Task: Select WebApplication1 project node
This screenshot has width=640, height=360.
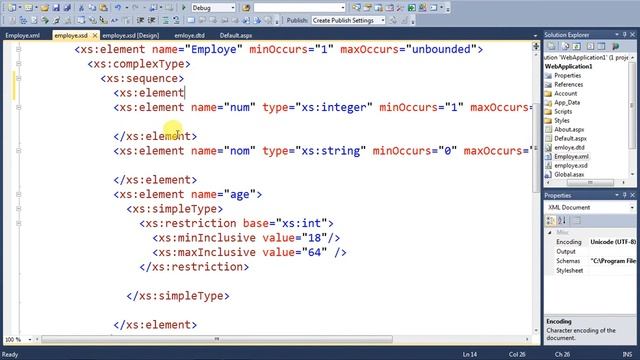Action: (569, 67)
